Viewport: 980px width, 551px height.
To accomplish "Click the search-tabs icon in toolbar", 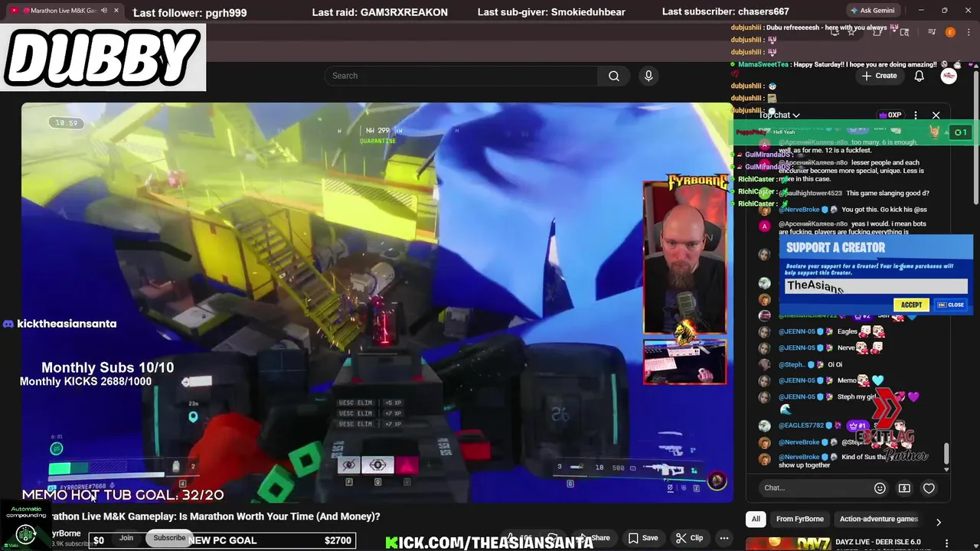I will 905,32.
